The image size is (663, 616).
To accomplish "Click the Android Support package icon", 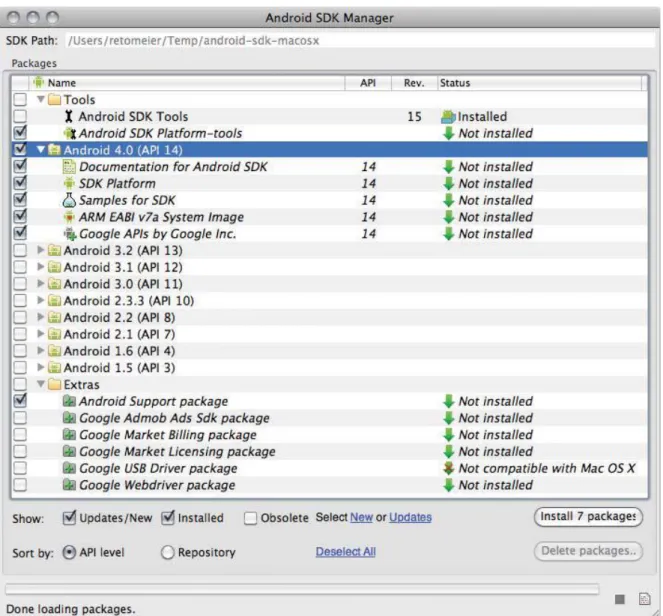I will coord(69,401).
